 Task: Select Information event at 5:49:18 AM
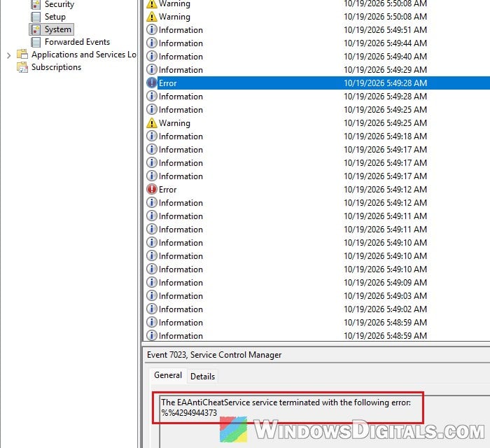click(x=318, y=136)
